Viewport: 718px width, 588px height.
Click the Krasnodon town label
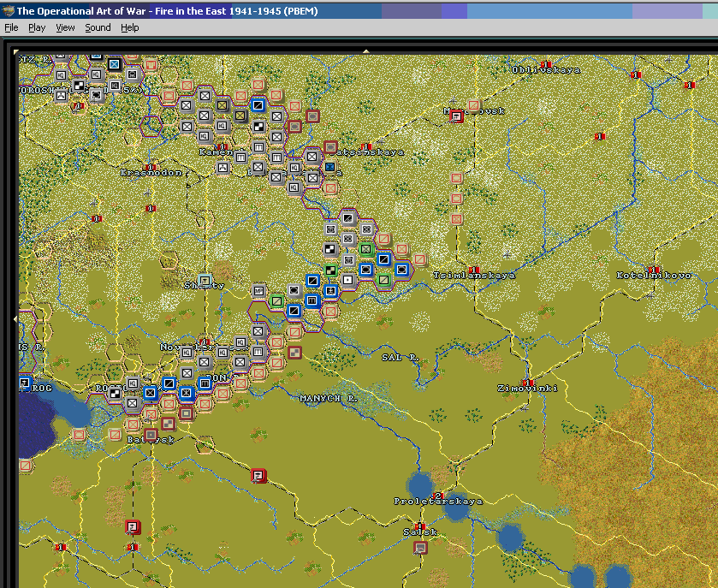[x=151, y=173]
